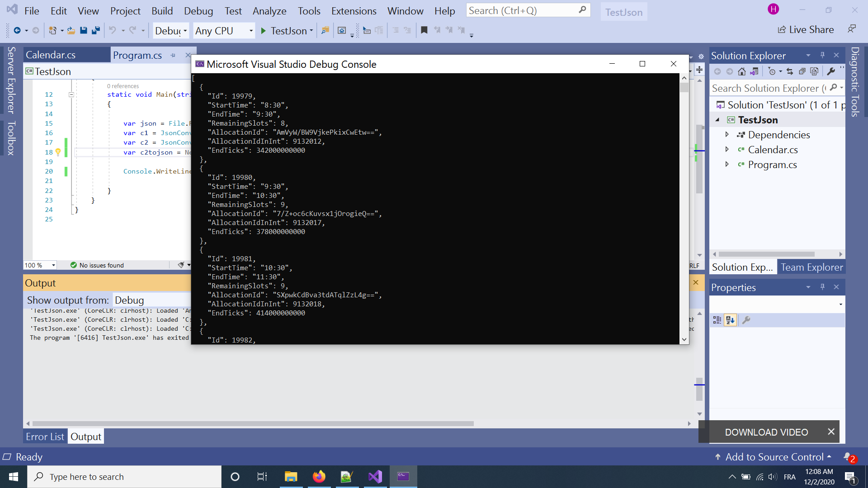Image resolution: width=868 pixels, height=488 pixels.
Task: Click the Save toolbar icon
Action: [84, 30]
